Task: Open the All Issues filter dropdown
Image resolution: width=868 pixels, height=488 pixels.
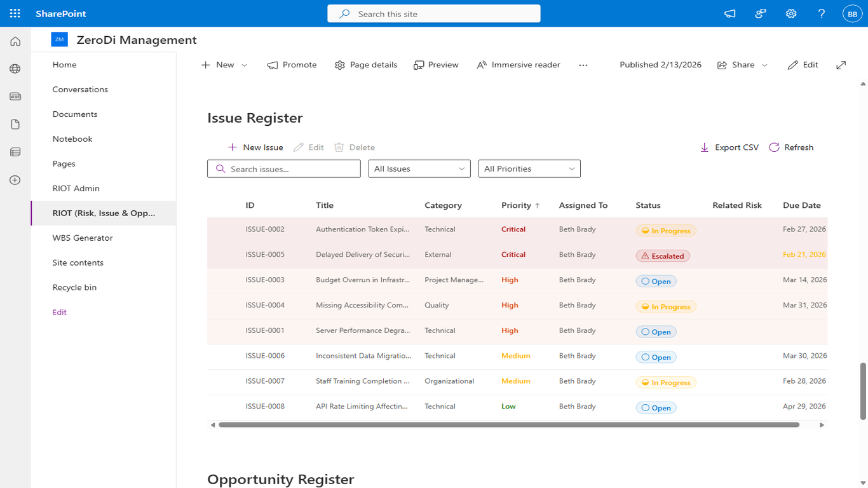Action: pos(419,168)
